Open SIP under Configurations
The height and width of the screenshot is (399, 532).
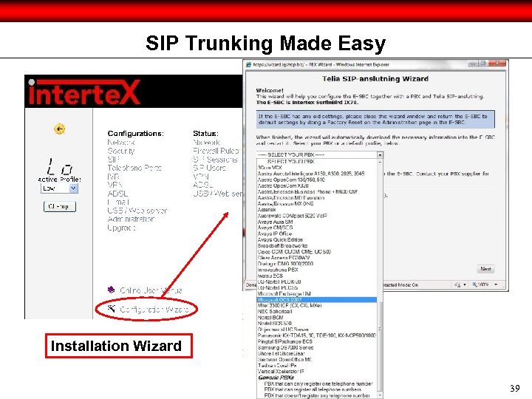pos(113,160)
